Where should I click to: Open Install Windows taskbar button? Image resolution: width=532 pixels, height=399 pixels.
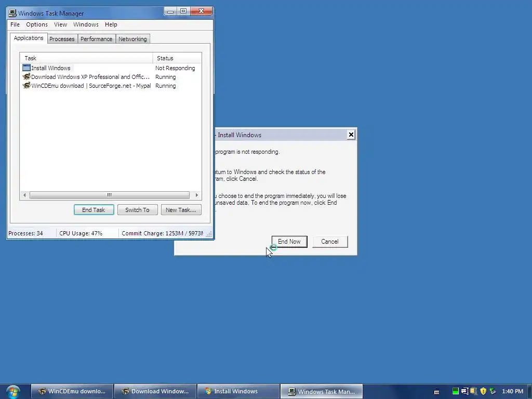click(x=238, y=391)
